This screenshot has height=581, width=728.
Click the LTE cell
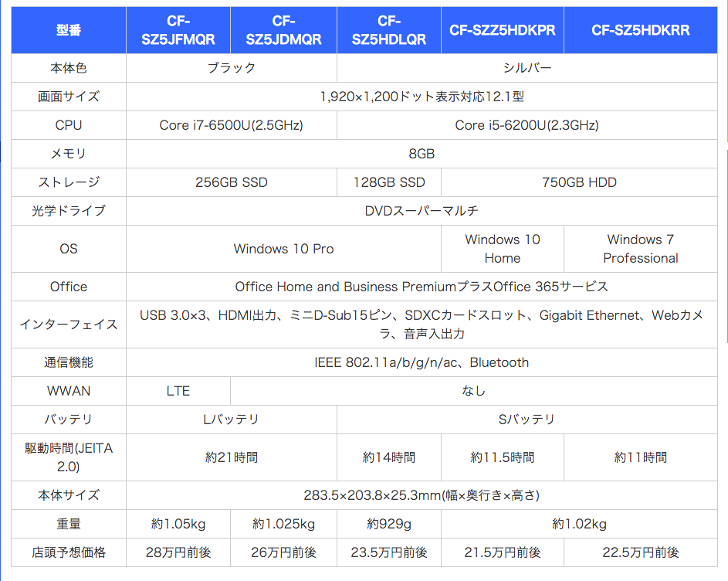178,392
